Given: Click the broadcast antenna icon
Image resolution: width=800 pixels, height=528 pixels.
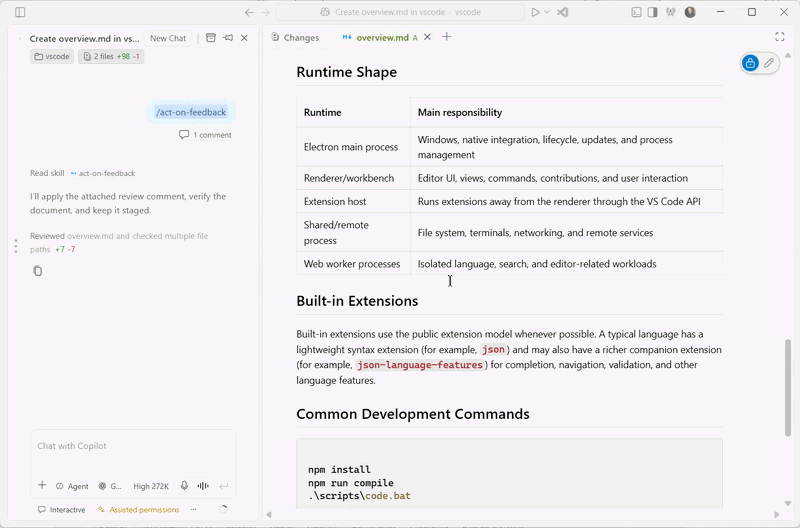Looking at the screenshot, I should 670,12.
